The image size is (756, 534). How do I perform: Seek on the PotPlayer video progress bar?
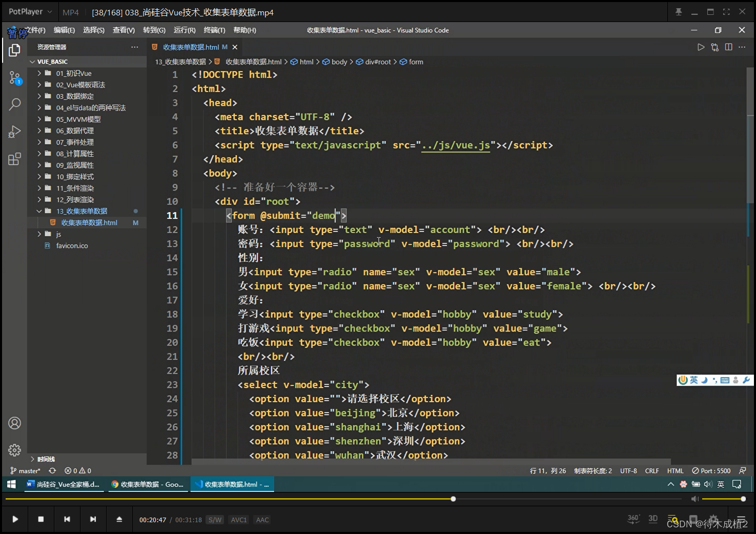343,499
